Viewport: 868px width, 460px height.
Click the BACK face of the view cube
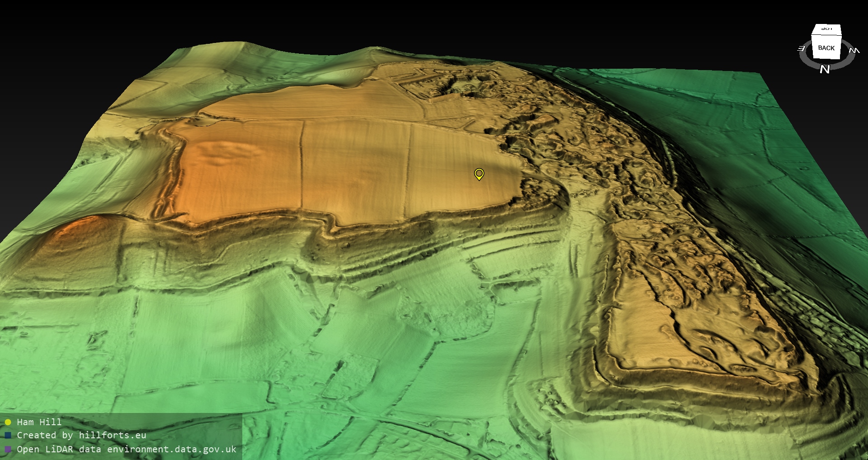pyautogui.click(x=826, y=48)
